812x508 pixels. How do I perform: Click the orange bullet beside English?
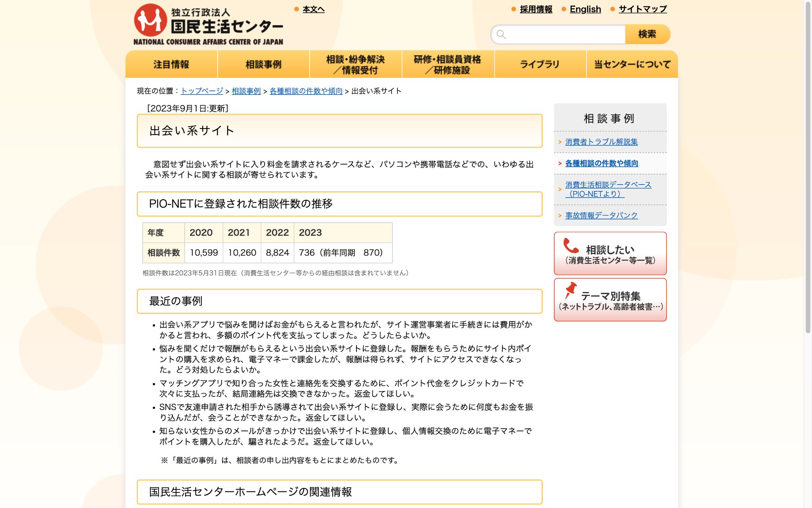pos(563,9)
